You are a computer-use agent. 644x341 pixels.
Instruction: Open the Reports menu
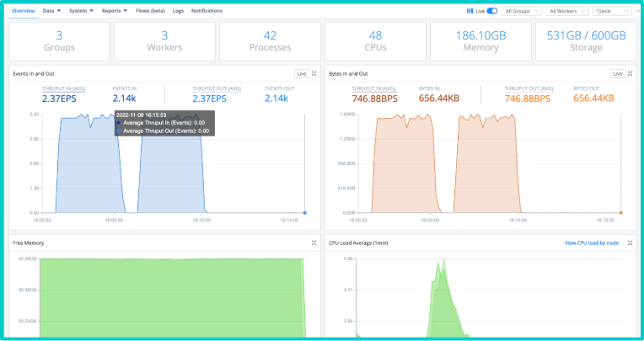(x=115, y=11)
